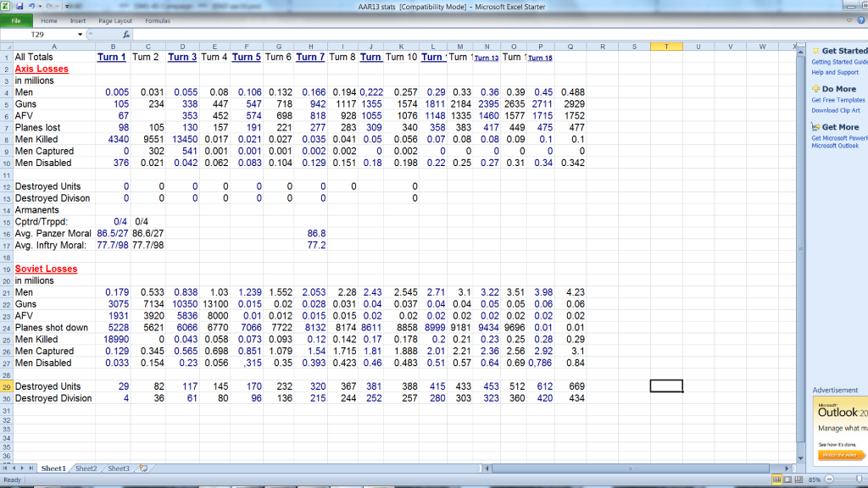Click the Get Free Templates link
This screenshot has height=488, width=868.
[x=837, y=100]
